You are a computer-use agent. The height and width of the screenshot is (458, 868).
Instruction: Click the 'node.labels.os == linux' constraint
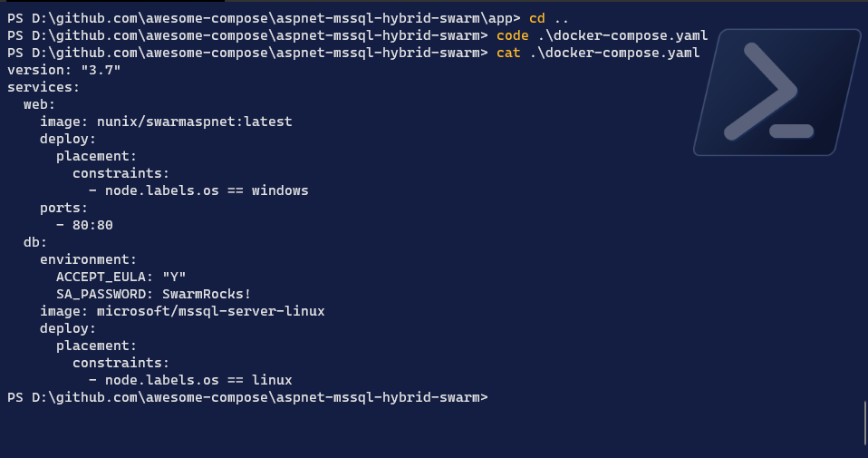click(x=198, y=380)
